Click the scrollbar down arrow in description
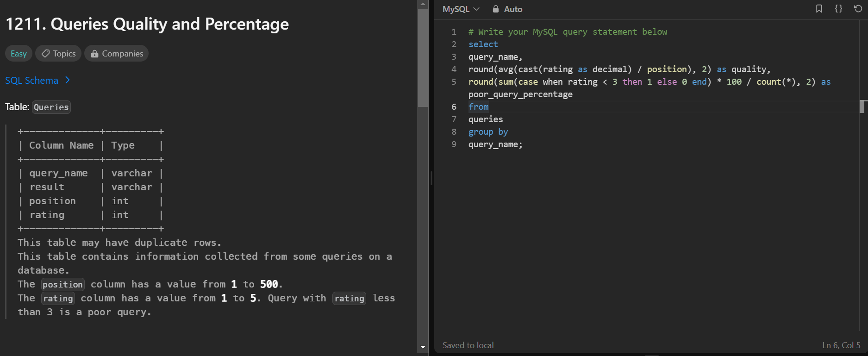868x356 pixels. pos(423,347)
